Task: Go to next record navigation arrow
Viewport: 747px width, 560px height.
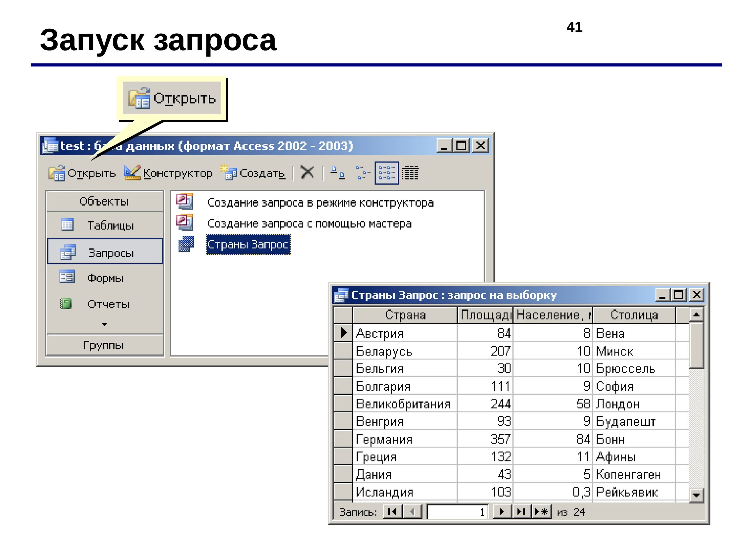Action: click(501, 512)
